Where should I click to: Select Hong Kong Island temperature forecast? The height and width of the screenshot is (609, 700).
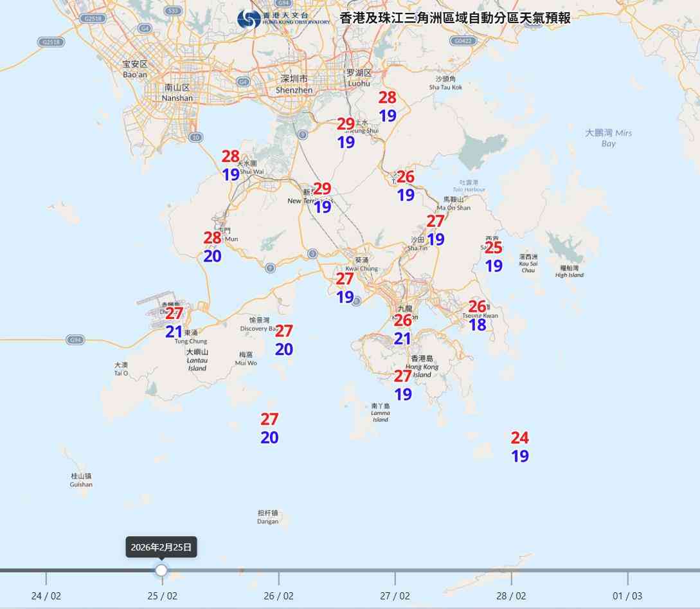tap(403, 386)
